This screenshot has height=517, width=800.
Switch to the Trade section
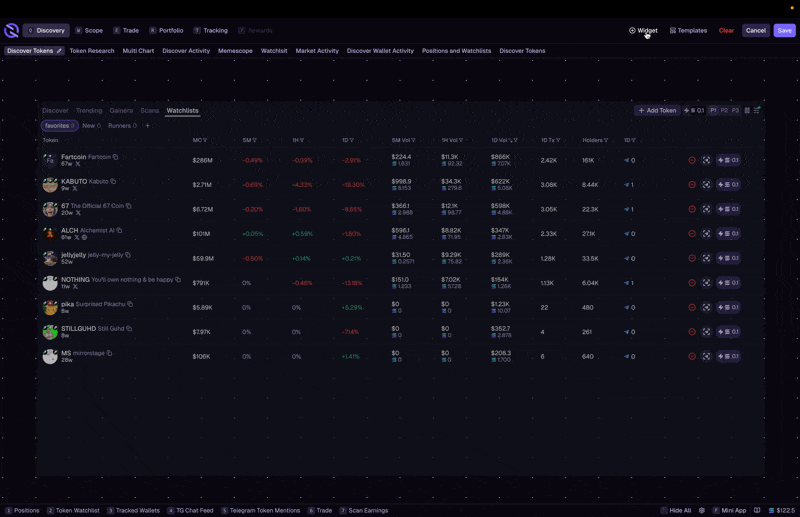coord(126,31)
